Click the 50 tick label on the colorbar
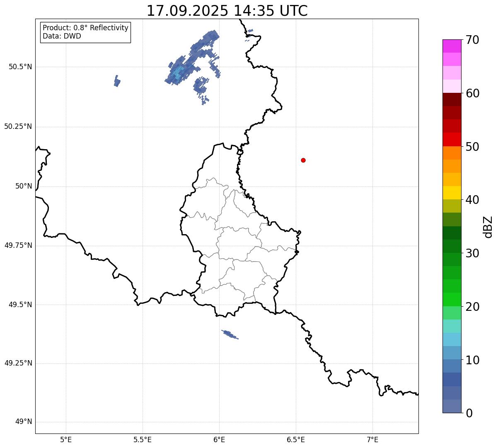Screen dimensions: 498x448 click(x=472, y=147)
